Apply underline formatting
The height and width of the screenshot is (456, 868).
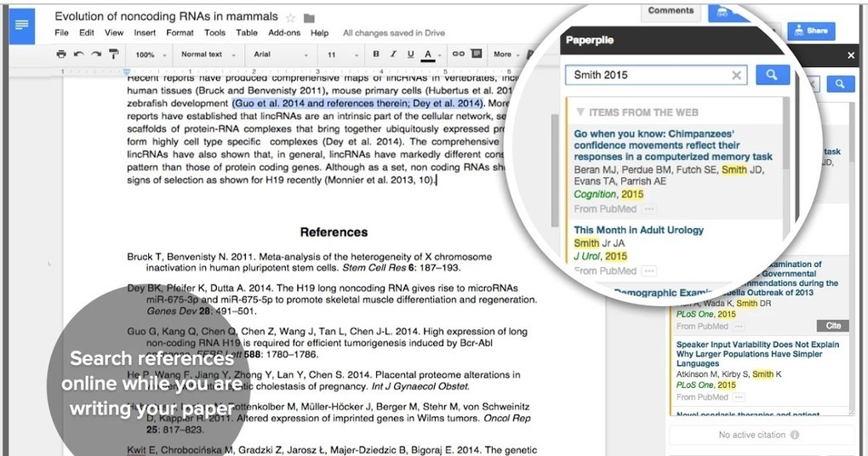(x=410, y=54)
